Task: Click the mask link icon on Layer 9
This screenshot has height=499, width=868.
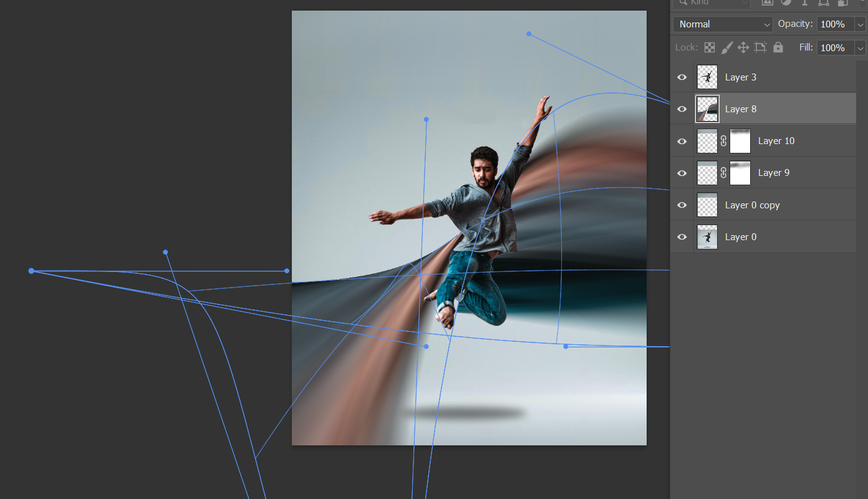Action: (723, 173)
